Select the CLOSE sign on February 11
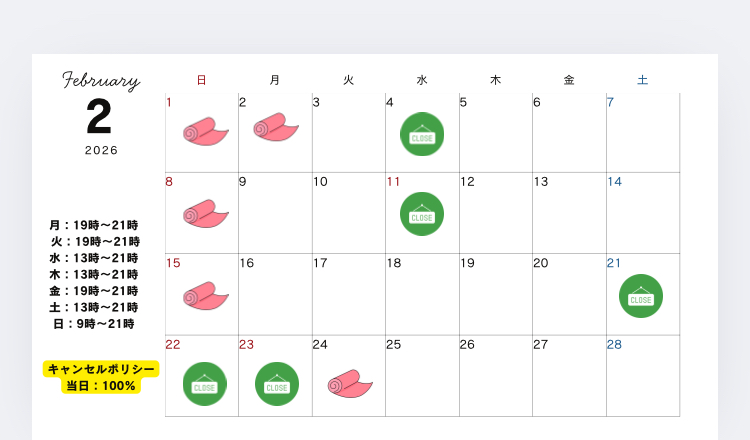 pos(422,214)
